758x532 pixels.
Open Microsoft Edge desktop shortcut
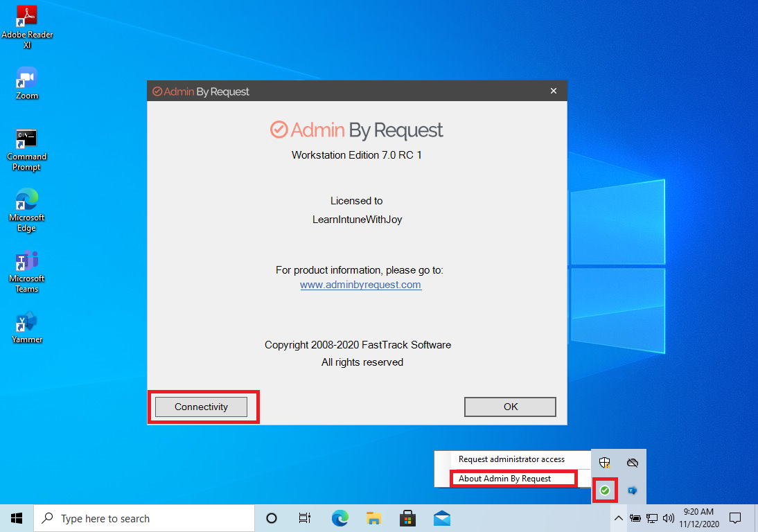(26, 211)
